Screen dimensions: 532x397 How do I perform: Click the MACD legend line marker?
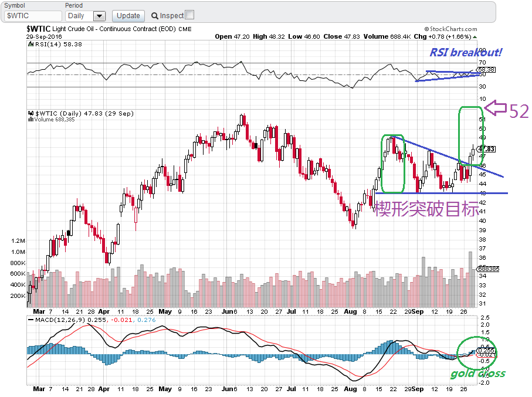pyautogui.click(x=31, y=320)
